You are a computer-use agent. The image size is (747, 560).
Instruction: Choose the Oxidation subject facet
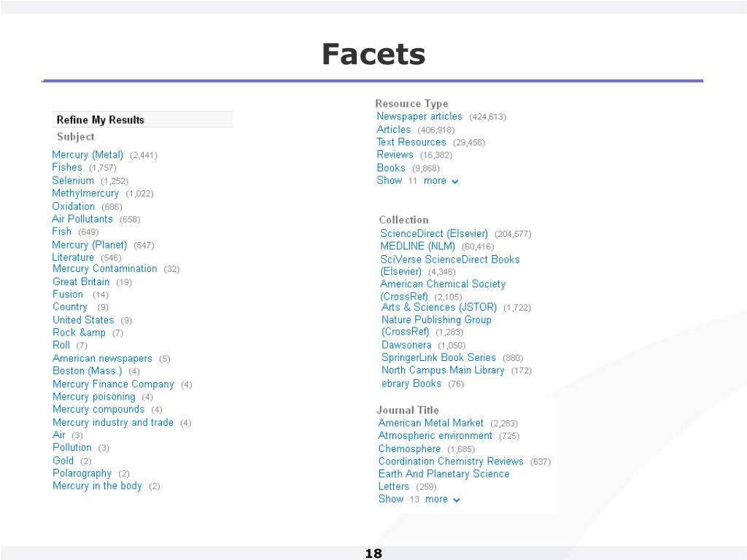pos(74,206)
